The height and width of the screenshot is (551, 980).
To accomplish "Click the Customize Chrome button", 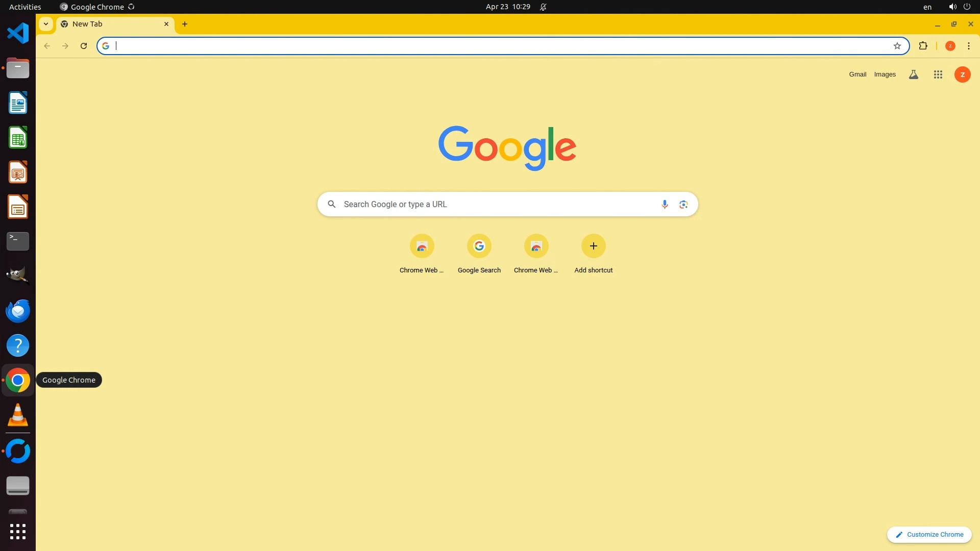I will [x=929, y=534].
